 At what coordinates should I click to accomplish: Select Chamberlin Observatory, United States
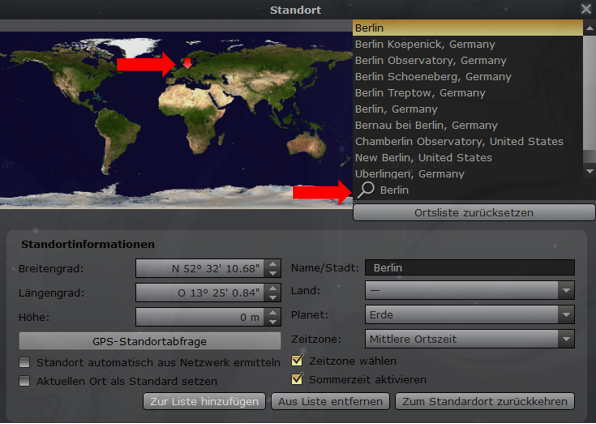[x=468, y=141]
